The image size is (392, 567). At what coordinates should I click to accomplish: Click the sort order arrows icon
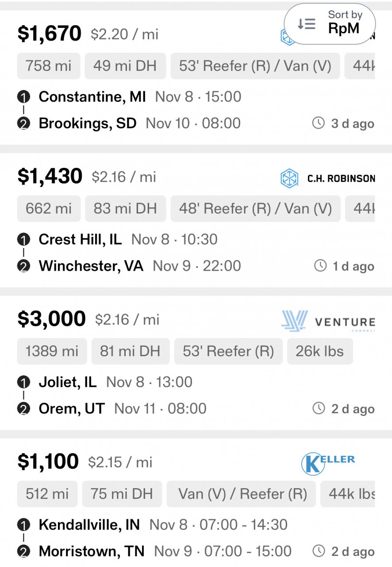click(x=307, y=24)
